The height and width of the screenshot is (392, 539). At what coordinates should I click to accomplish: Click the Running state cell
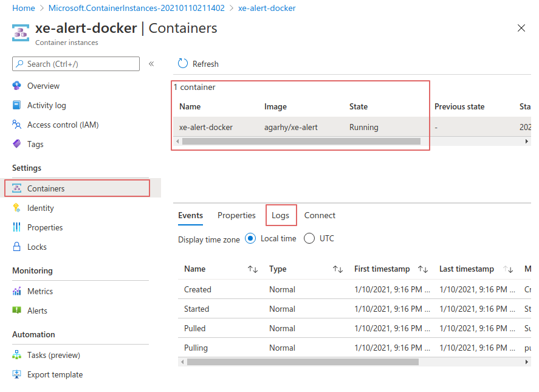point(363,127)
